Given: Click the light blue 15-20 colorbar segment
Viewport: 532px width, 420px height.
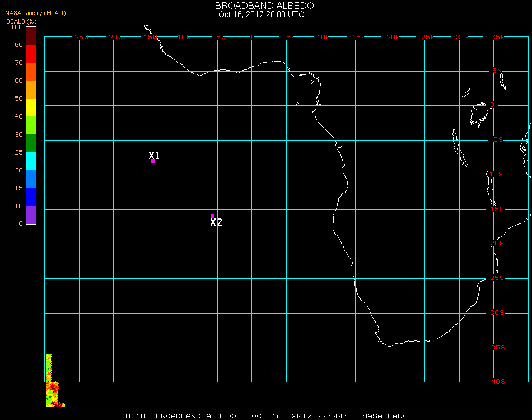Looking at the screenshot, I should pyautogui.click(x=31, y=179).
